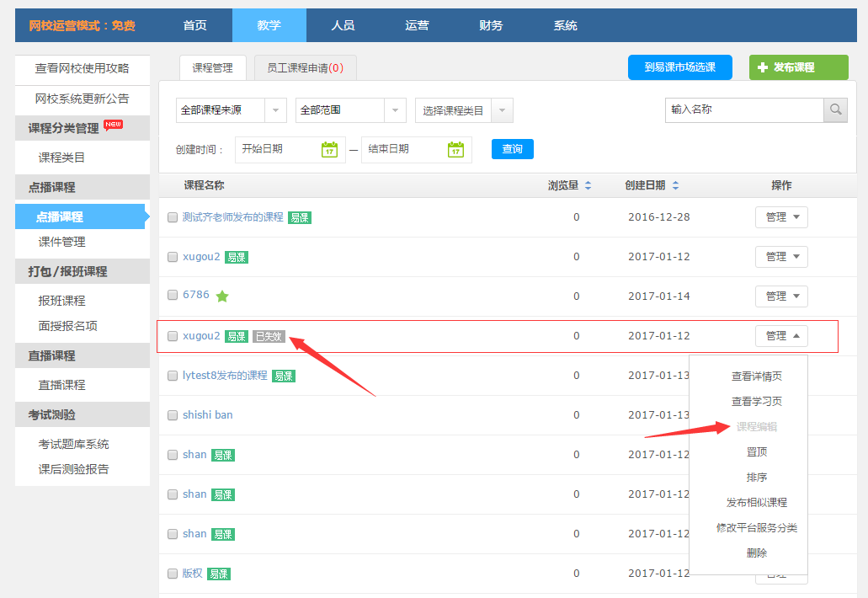Image resolution: width=868 pixels, height=598 pixels.
Task: Sort by creation date arrows icon
Action: click(x=675, y=185)
